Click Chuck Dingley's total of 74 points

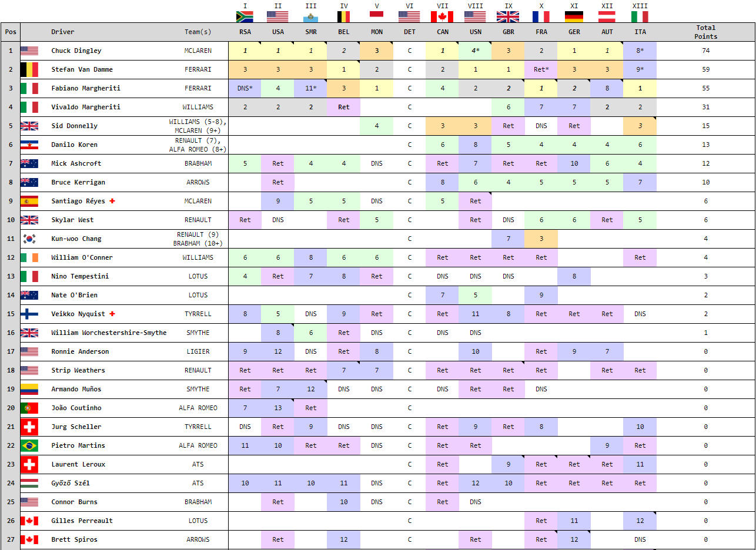coord(706,51)
